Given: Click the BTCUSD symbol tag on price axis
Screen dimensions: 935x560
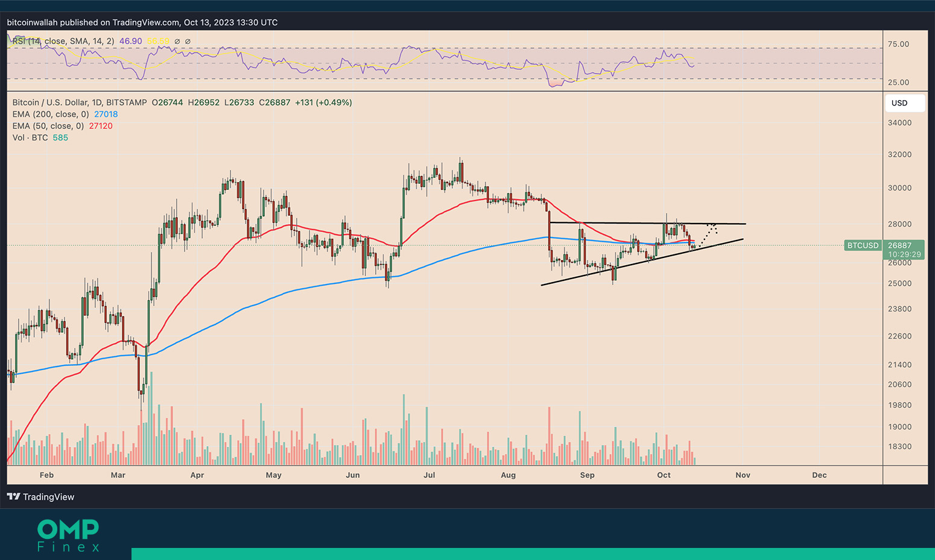Looking at the screenshot, I should pos(863,245).
